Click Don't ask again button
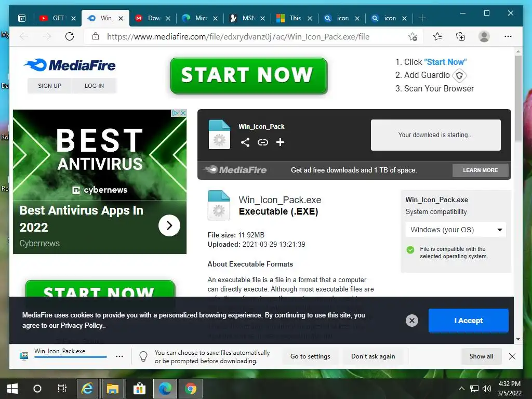 coord(373,356)
